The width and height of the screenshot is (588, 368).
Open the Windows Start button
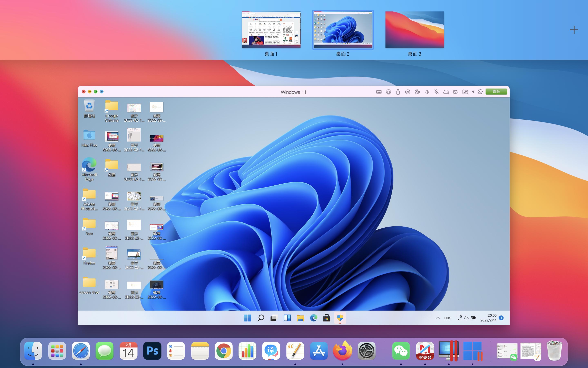point(248,318)
